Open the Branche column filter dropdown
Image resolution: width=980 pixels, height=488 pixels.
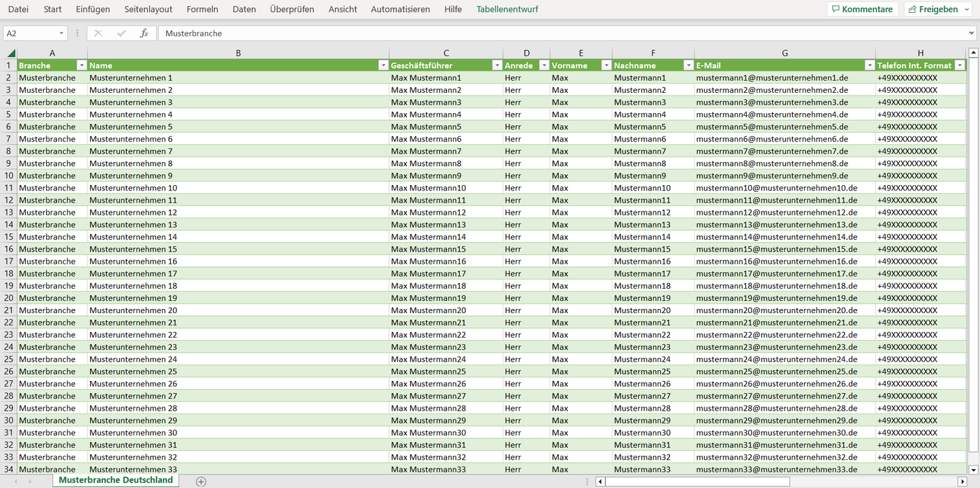81,66
